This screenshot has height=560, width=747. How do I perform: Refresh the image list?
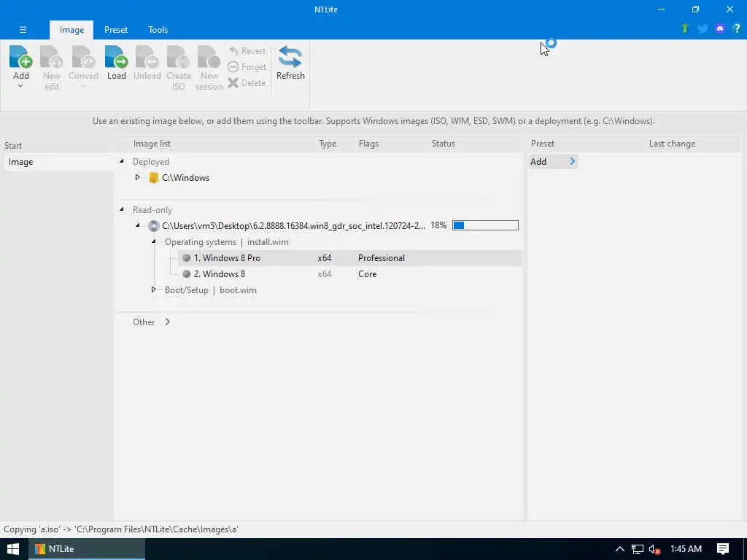point(290,63)
